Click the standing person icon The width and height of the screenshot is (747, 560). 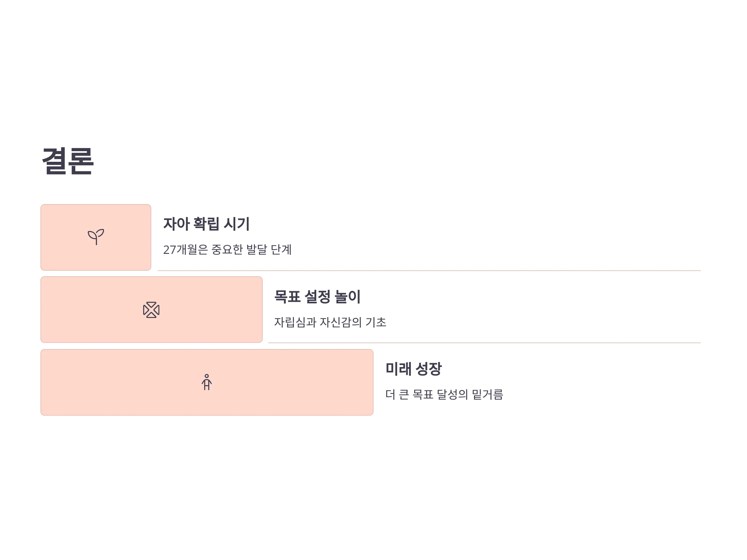point(207,382)
